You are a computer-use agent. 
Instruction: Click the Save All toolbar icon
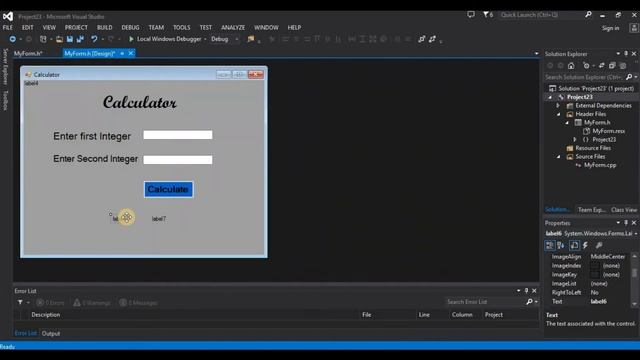coord(80,39)
